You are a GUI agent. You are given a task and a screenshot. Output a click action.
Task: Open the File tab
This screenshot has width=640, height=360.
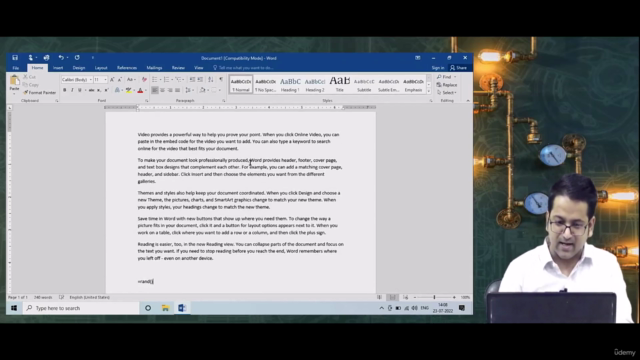[x=16, y=68]
